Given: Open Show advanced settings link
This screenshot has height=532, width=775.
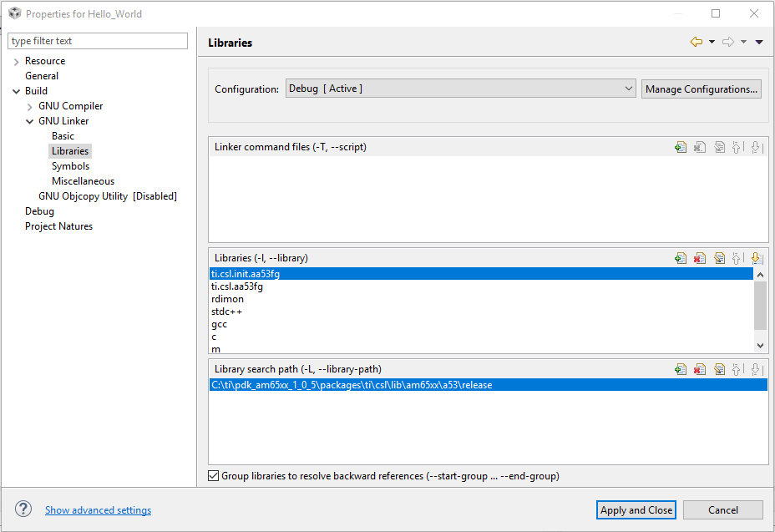Looking at the screenshot, I should (98, 509).
